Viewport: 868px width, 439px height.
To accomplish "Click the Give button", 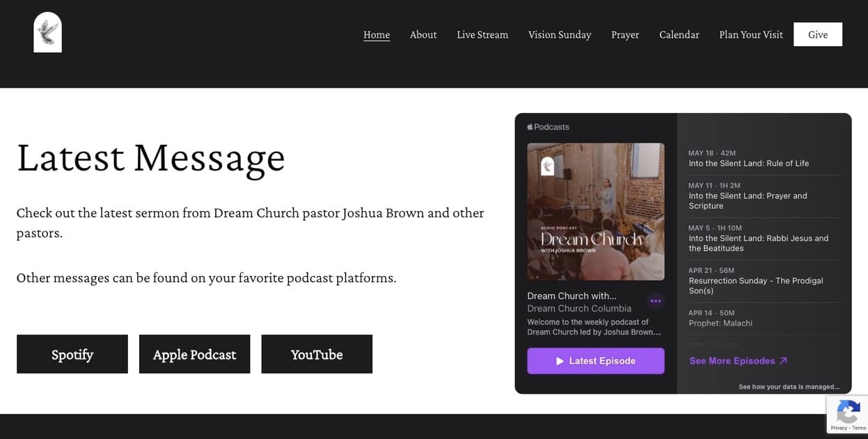I will [818, 35].
